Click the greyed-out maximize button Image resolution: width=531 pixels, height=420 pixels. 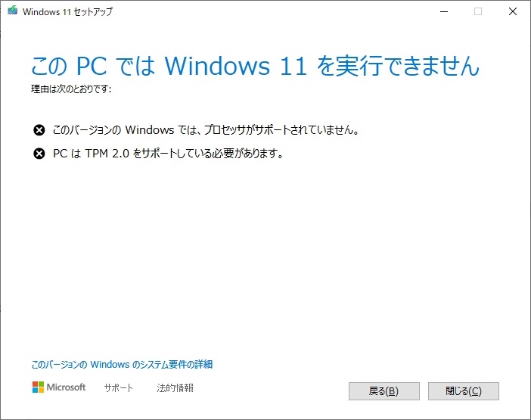click(477, 11)
